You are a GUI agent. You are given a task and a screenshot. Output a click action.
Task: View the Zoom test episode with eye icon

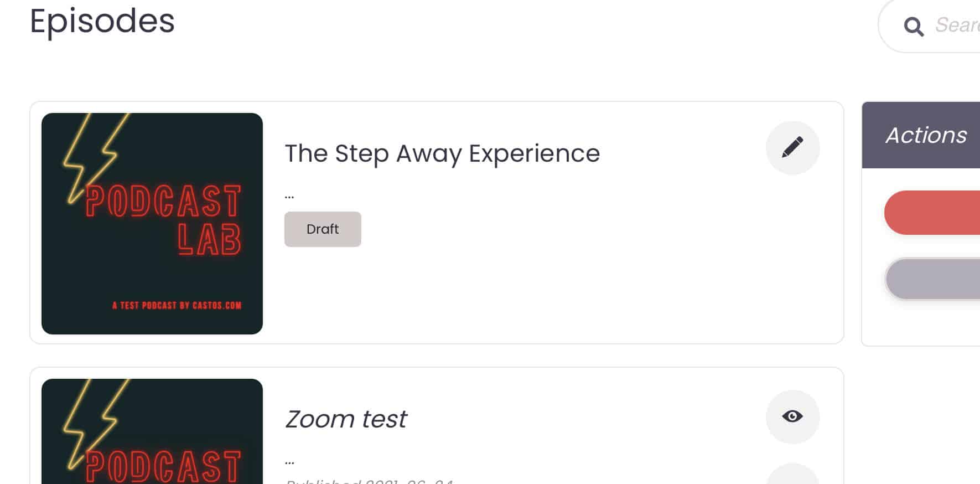click(792, 416)
